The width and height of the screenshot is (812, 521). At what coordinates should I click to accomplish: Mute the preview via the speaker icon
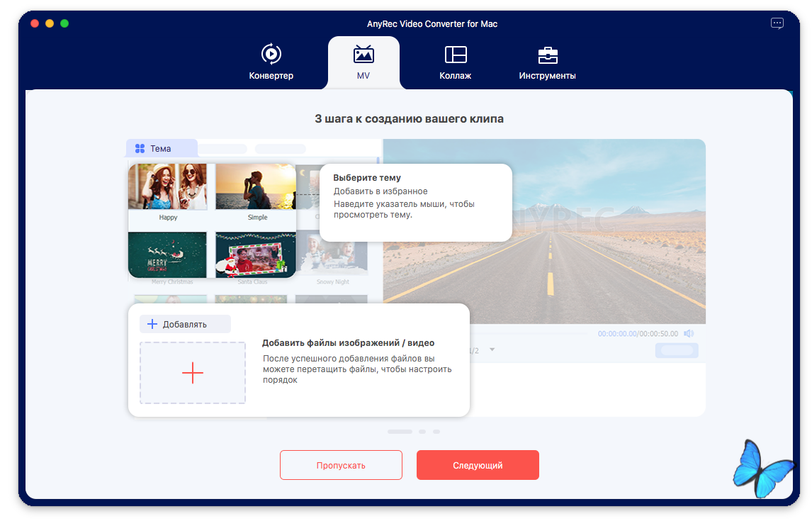(x=689, y=333)
